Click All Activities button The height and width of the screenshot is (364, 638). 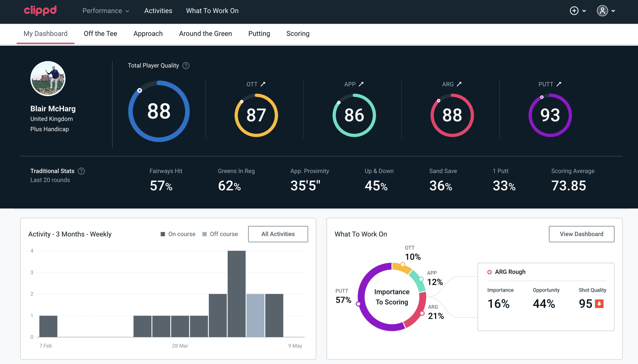pyautogui.click(x=278, y=234)
